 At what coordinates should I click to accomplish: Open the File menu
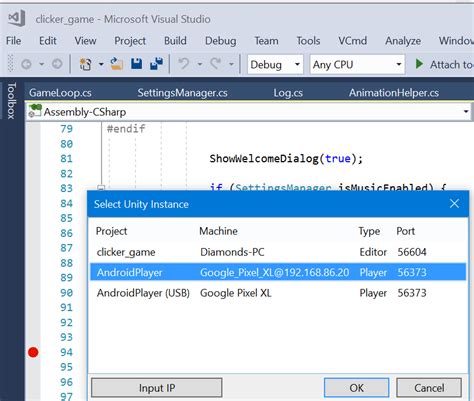click(x=14, y=41)
